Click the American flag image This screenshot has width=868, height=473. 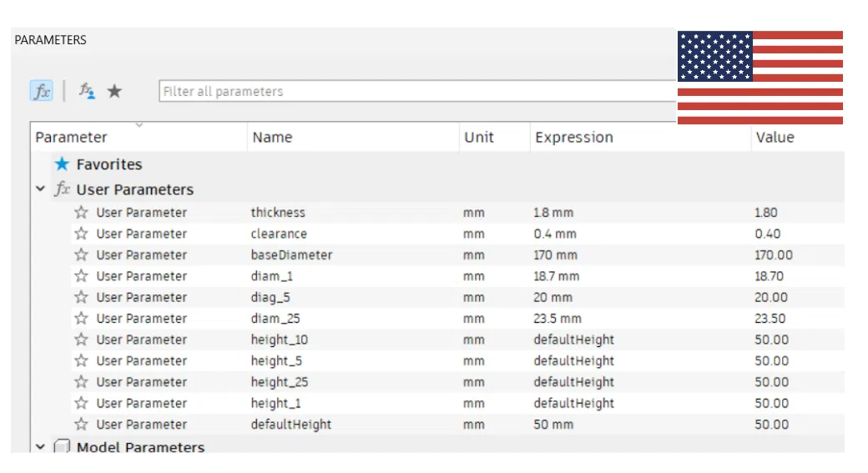coord(759,78)
